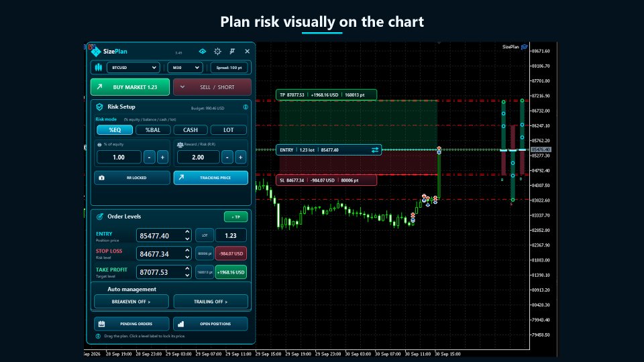Click the TP 87077.53 label on chart

click(326, 95)
